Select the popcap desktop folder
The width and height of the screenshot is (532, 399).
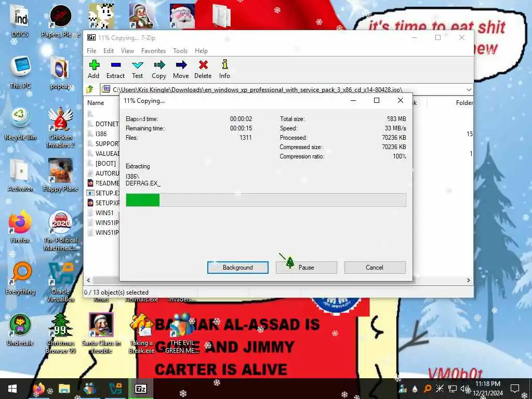pyautogui.click(x=61, y=72)
